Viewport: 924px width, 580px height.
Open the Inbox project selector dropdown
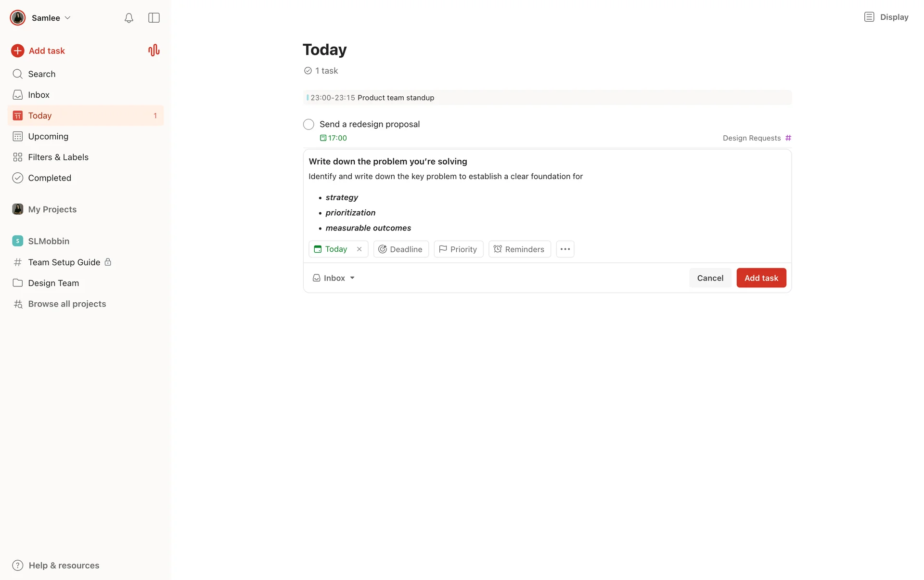click(x=334, y=278)
